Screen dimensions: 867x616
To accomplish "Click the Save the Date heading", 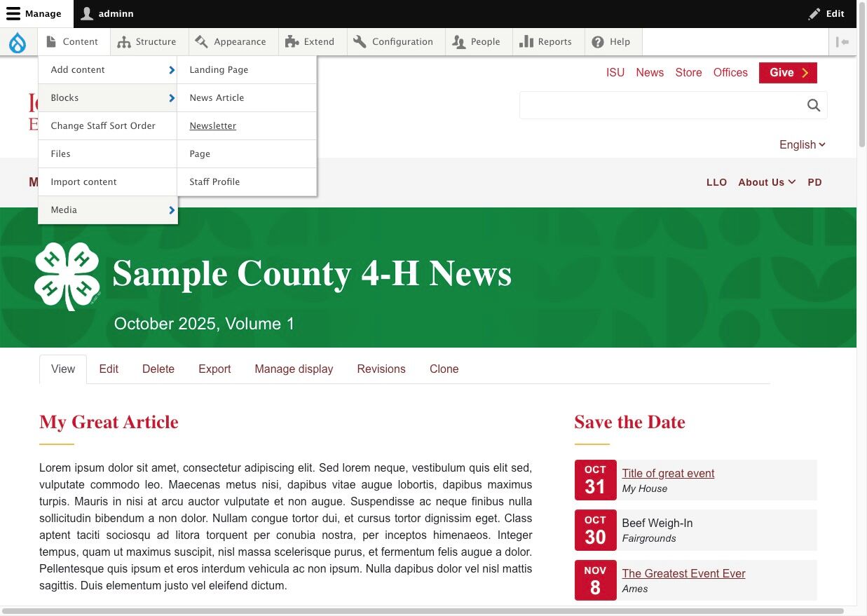I will (629, 423).
